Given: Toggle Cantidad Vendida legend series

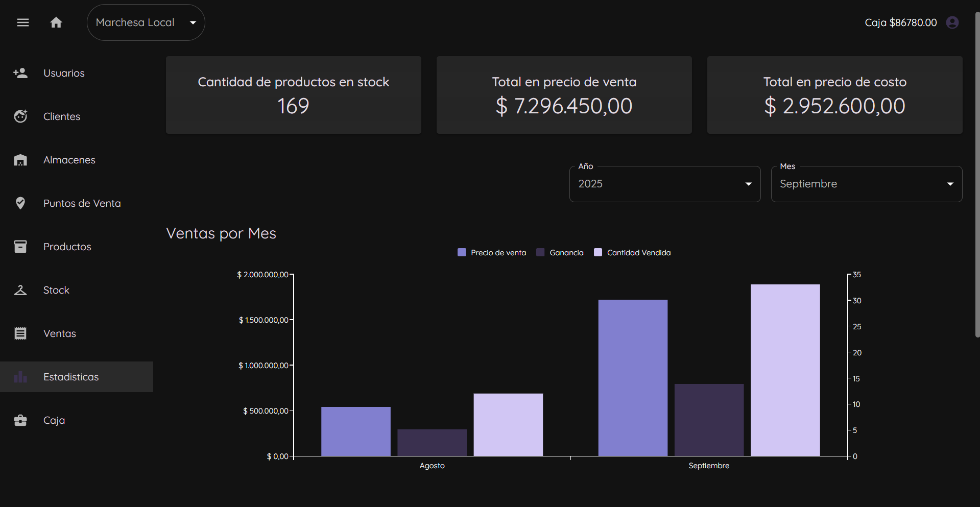Looking at the screenshot, I should [x=632, y=253].
